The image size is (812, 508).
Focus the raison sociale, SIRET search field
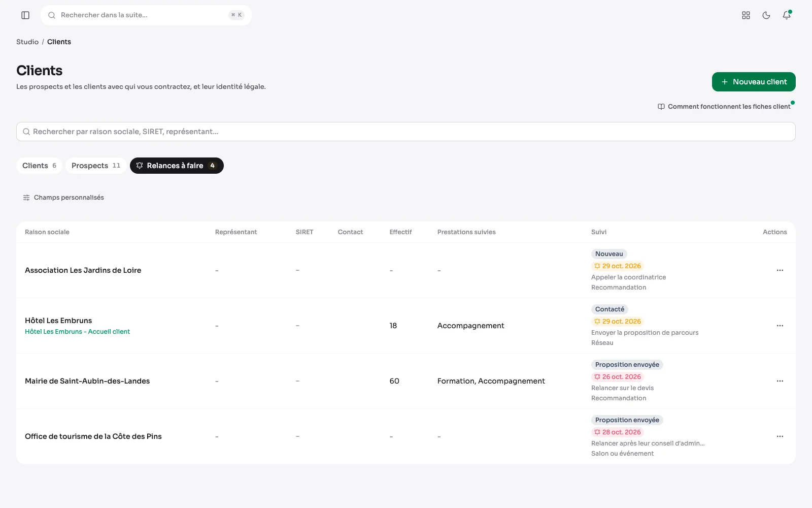[x=406, y=132]
